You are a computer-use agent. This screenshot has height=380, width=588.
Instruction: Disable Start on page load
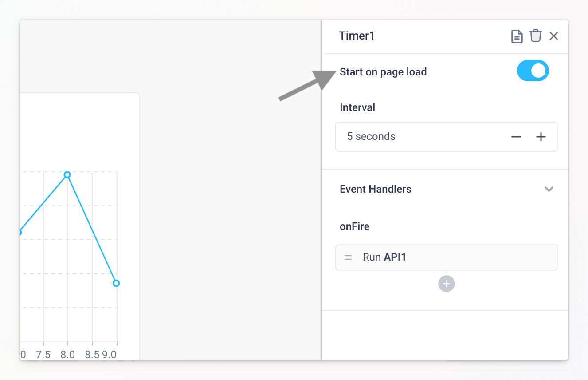point(533,71)
